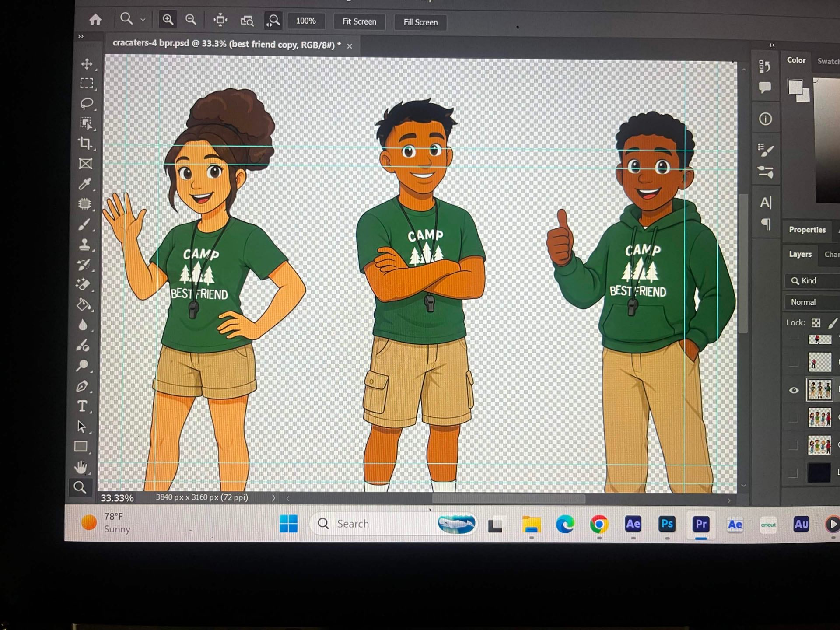Click the Fit Screen button
The image size is (840, 630).
pos(359,21)
